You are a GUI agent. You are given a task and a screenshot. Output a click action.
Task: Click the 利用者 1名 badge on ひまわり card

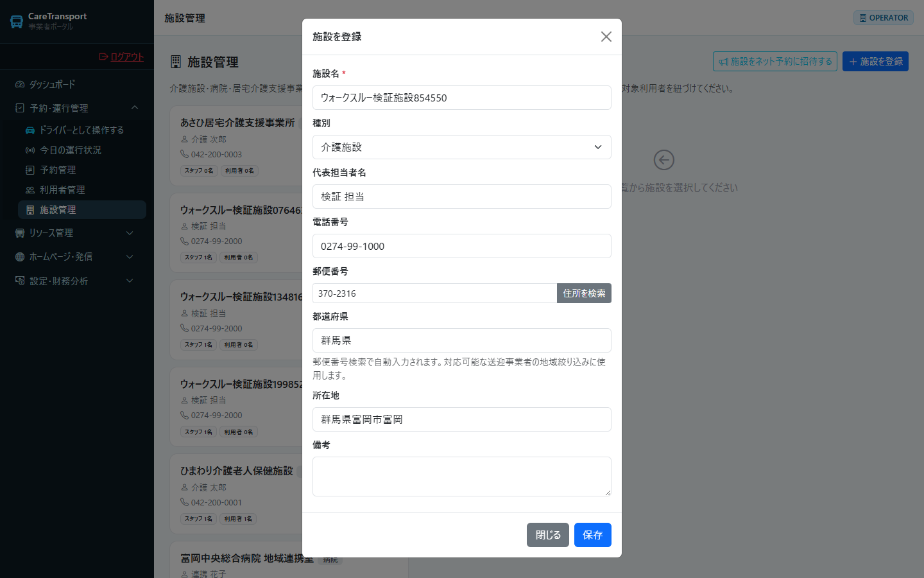click(238, 519)
